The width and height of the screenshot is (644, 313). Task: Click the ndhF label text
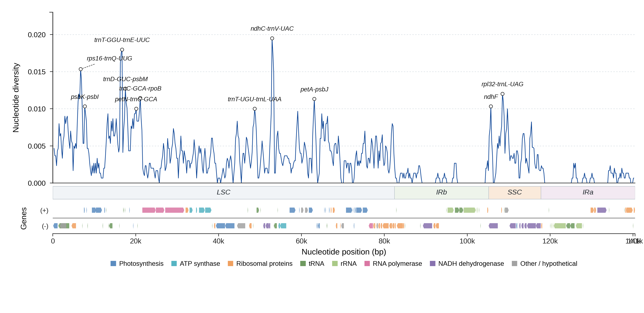(491, 97)
